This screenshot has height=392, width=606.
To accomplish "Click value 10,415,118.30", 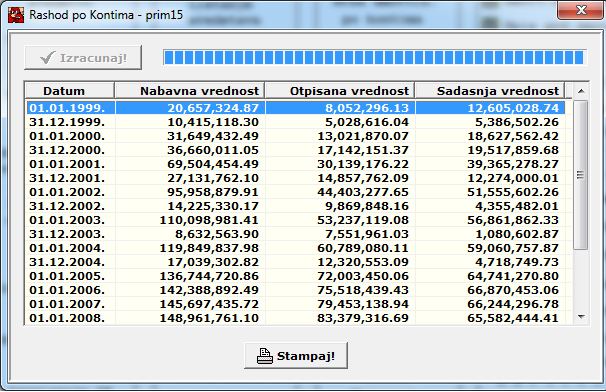I will coord(213,122).
